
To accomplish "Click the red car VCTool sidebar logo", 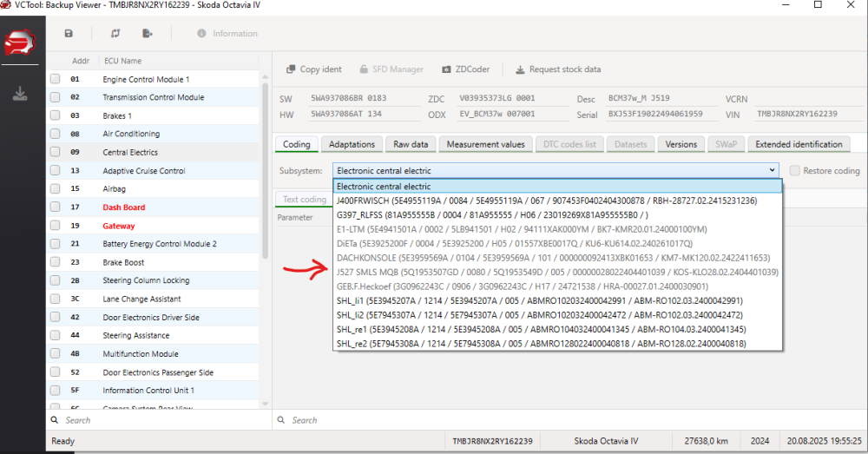I will click(19, 43).
